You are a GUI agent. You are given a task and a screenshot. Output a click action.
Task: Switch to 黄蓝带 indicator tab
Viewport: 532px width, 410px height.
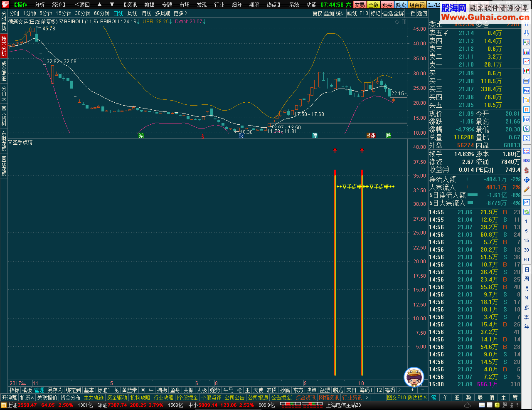(129, 390)
